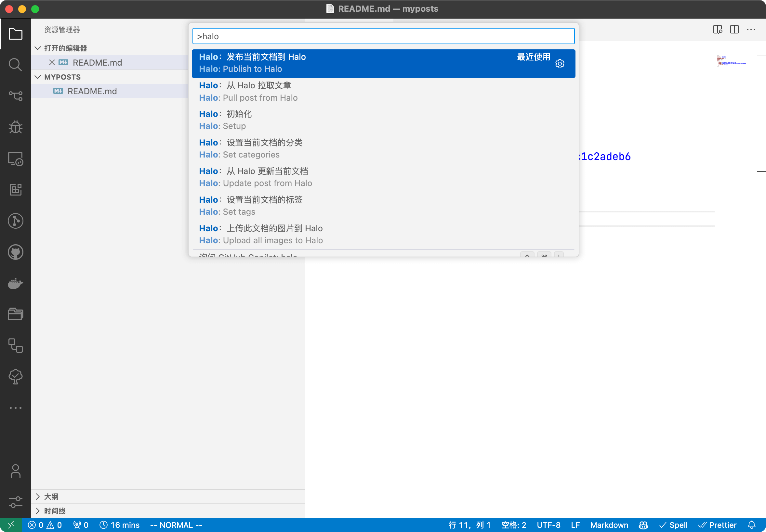Click the command palette input field
Image resolution: width=766 pixels, height=532 pixels.
(383, 36)
